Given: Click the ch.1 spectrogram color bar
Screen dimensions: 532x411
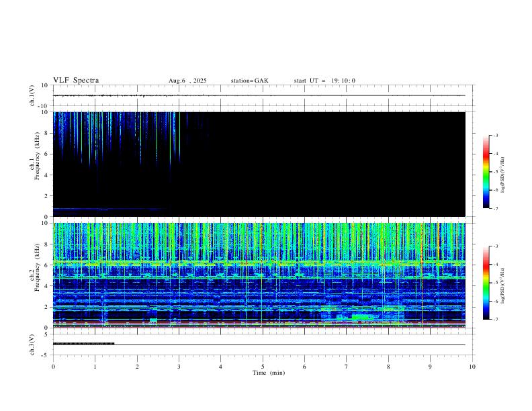Looking at the screenshot, I should pyautogui.click(x=486, y=172).
